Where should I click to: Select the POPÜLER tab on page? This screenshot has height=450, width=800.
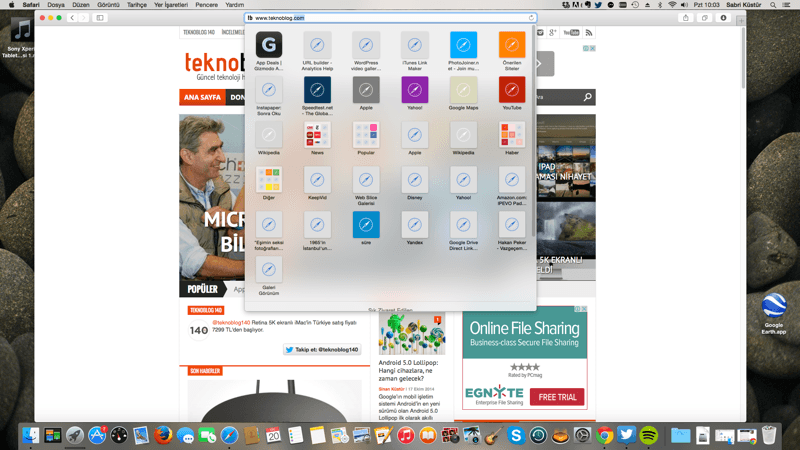point(203,289)
